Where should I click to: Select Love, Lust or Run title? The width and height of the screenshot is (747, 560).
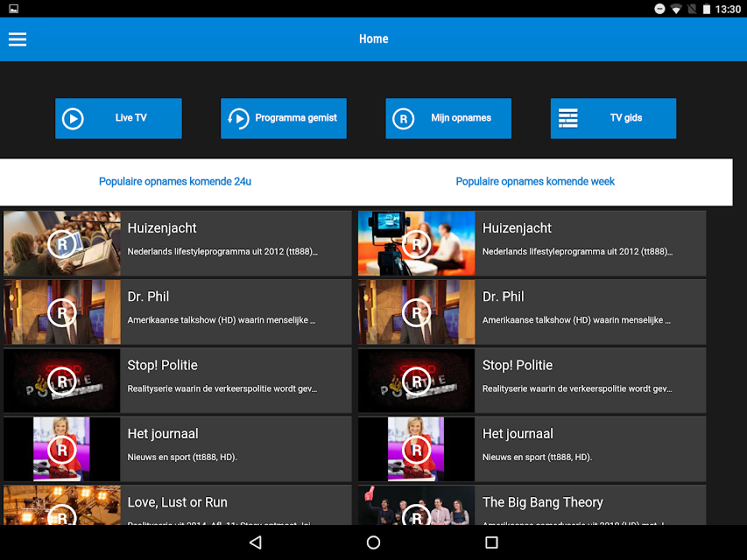tap(177, 502)
